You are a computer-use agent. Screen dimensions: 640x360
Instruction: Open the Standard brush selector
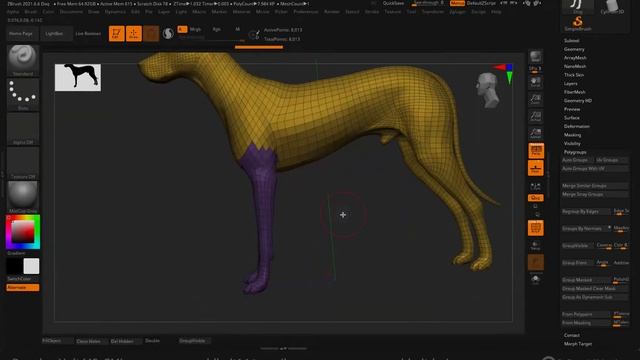[x=23, y=60]
